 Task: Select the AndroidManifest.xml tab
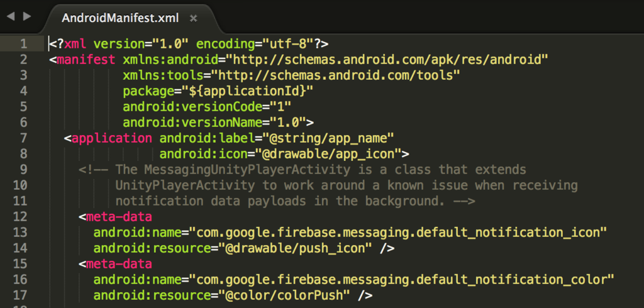pyautogui.click(x=120, y=18)
